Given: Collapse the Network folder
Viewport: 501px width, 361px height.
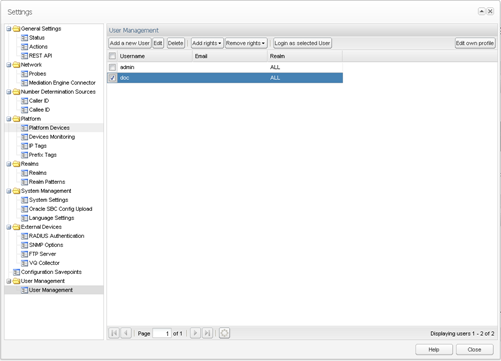Looking at the screenshot, I should [x=9, y=65].
